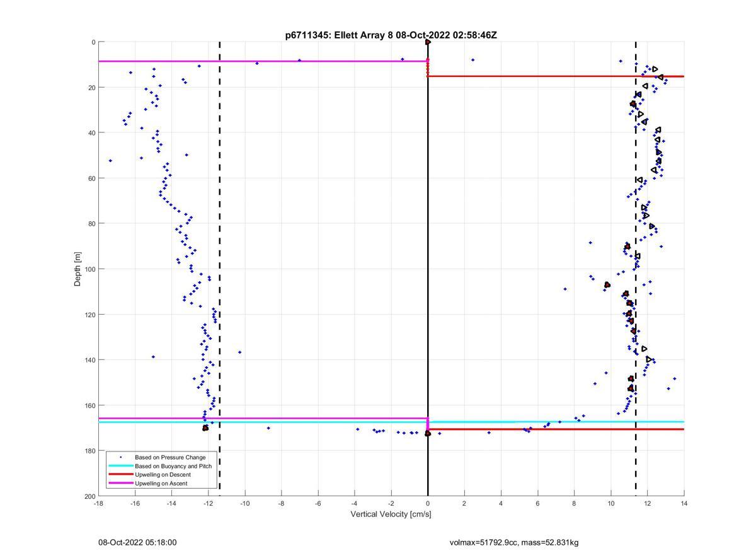Click depth axis tick label '160'
The image size is (756, 558).
[x=89, y=405]
